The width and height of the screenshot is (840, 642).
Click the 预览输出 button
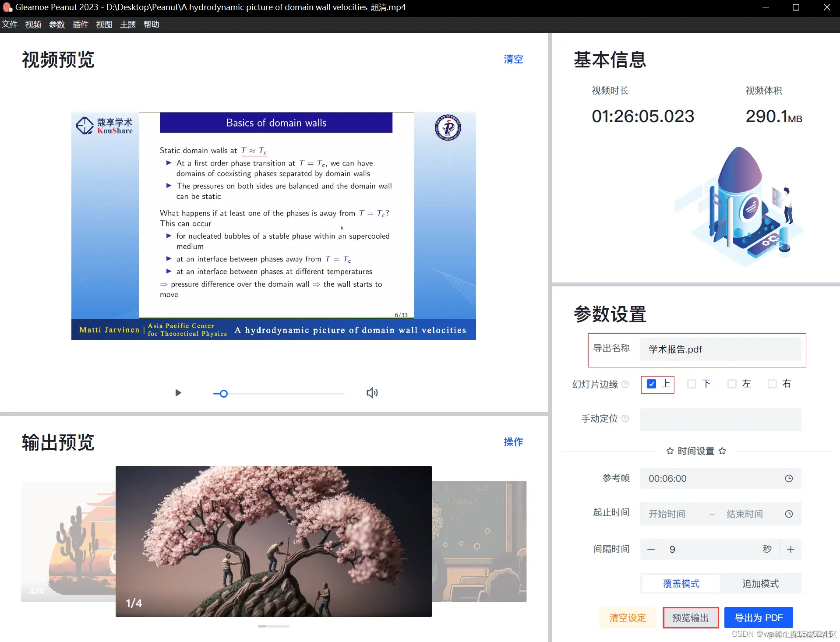(691, 617)
